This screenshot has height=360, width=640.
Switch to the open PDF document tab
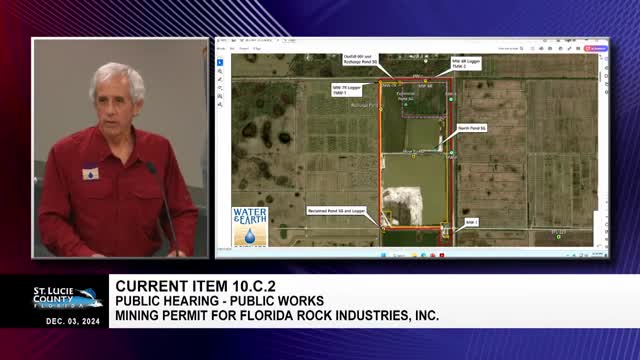(x=258, y=40)
